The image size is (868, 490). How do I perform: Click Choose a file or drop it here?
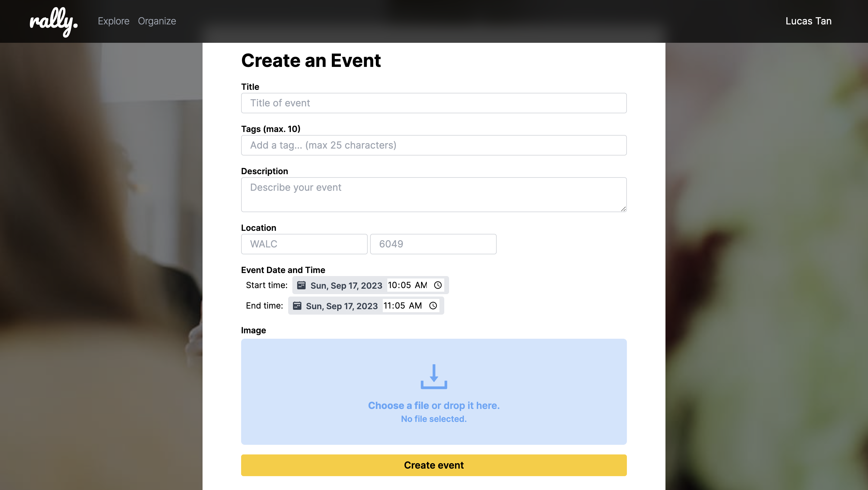pyautogui.click(x=434, y=405)
